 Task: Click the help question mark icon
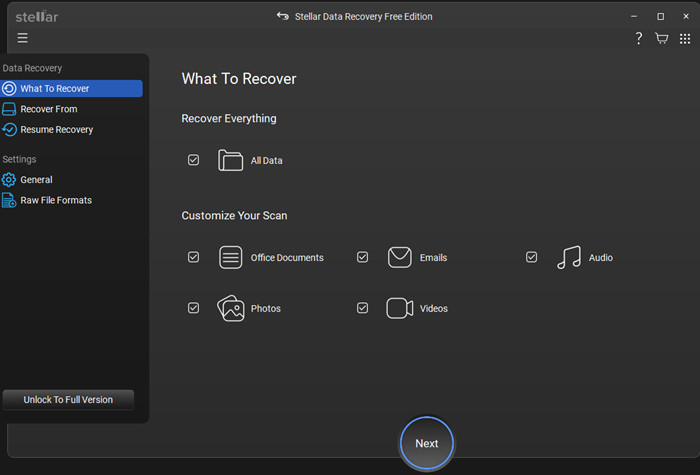point(639,39)
